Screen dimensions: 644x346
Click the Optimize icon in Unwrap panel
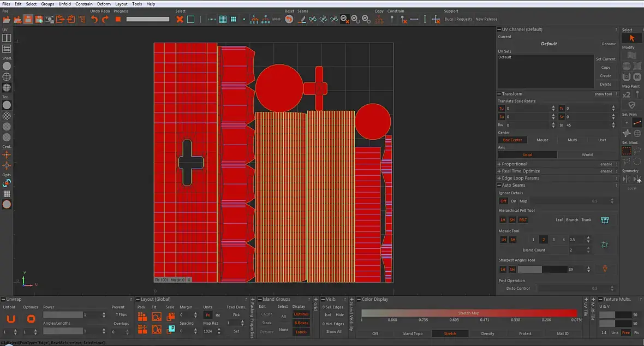pos(31,319)
